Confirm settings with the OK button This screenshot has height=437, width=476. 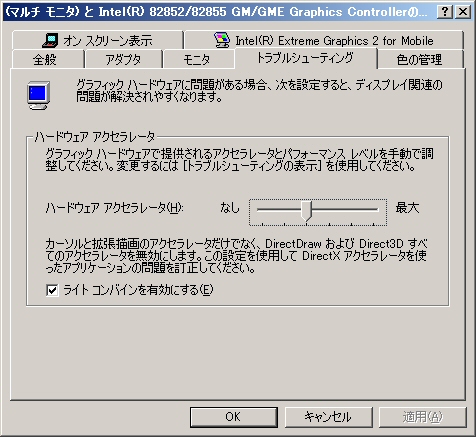234,417
